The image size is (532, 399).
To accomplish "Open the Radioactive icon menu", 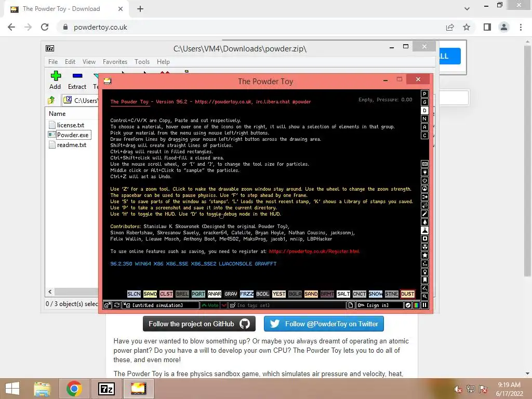I will click(x=424, y=247).
